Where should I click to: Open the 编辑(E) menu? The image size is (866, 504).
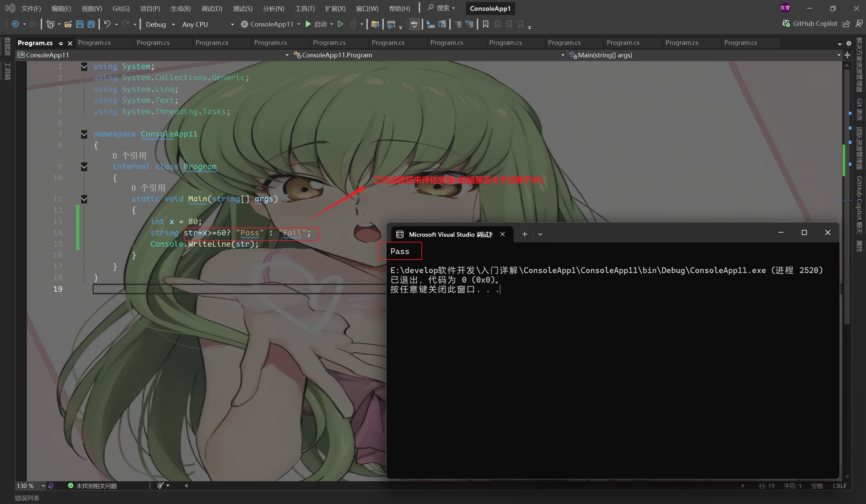tap(61, 8)
